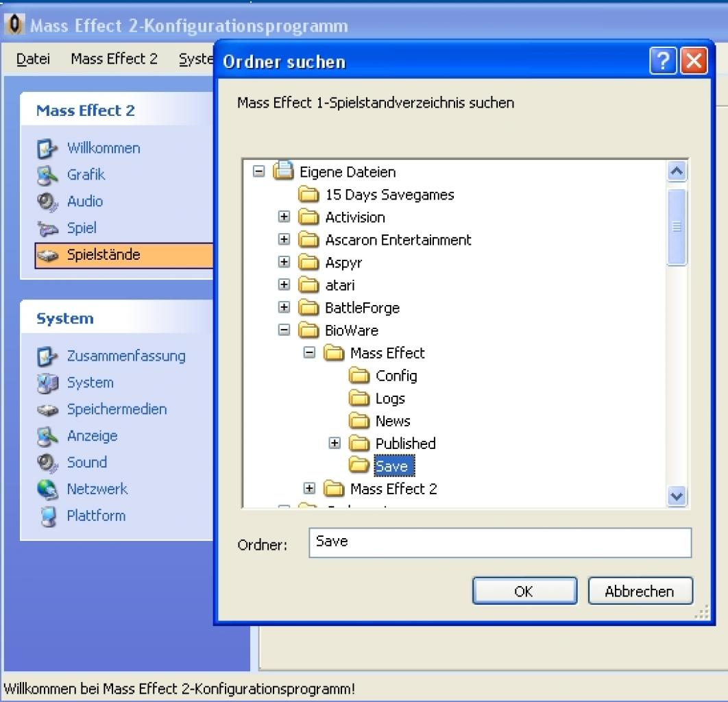Open the Datei menu

[33, 59]
